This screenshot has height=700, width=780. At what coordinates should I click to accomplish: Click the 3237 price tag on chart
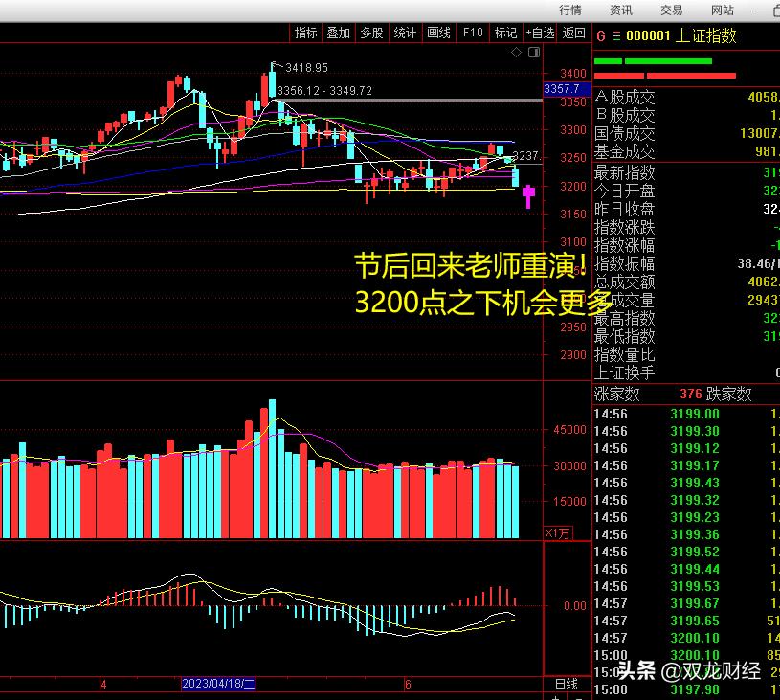pyautogui.click(x=525, y=156)
